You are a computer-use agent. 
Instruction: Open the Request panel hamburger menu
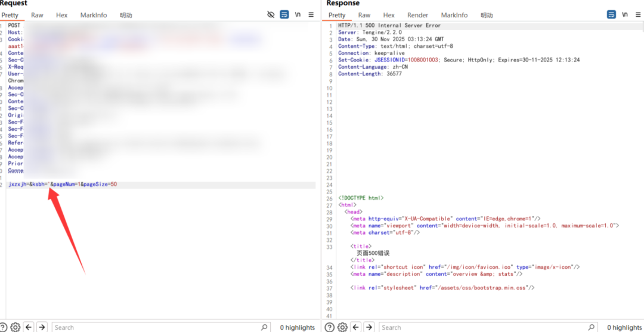tap(311, 14)
